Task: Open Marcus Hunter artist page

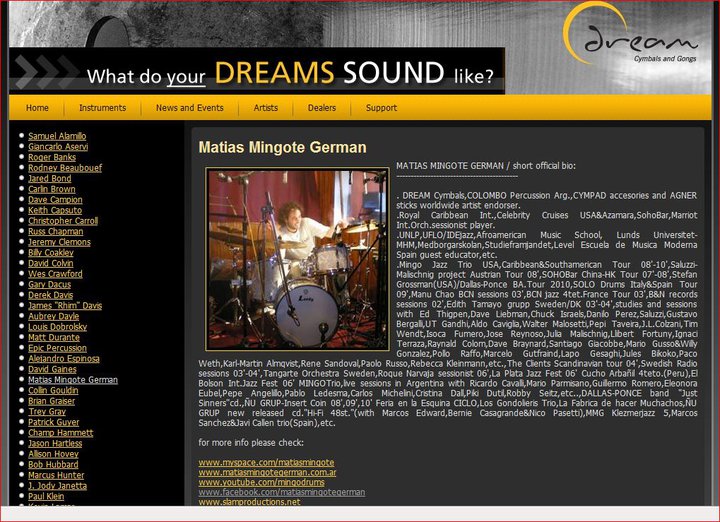Action: [x=56, y=475]
